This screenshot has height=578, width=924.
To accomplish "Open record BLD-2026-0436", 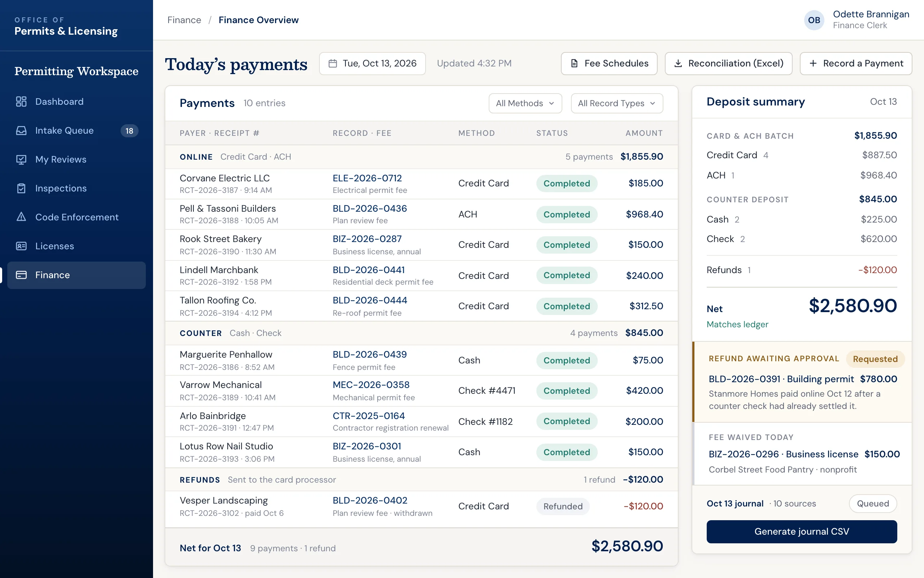I will coord(370,208).
